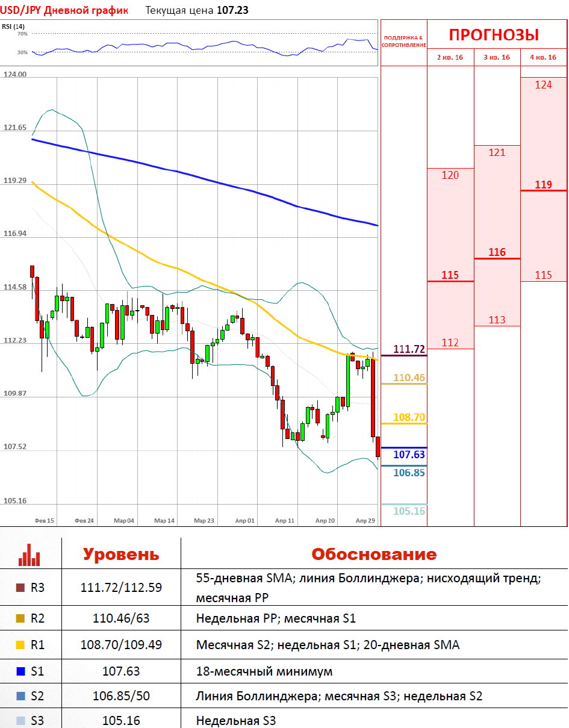Viewport: 569px width, 728px height.
Task: Click the S1 blue color square
Action: [x=20, y=671]
